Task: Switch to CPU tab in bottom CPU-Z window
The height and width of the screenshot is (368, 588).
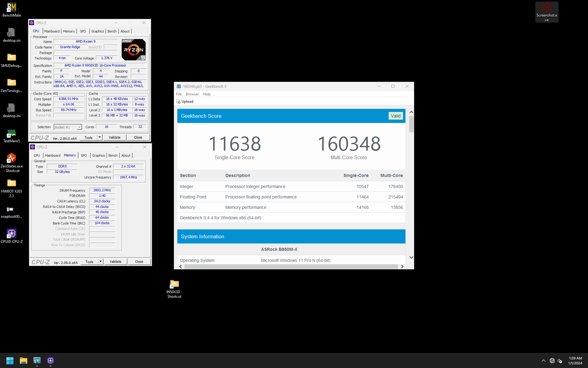Action: (x=37, y=155)
